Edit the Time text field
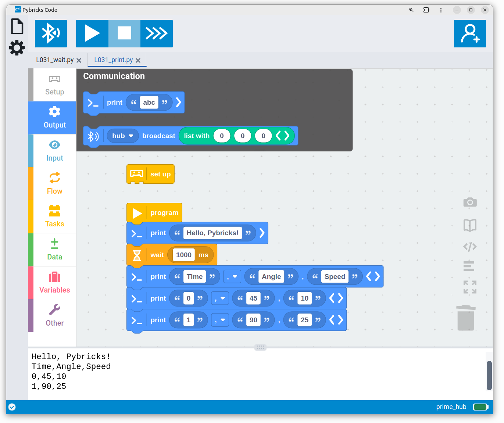504x423 pixels. 194,277
